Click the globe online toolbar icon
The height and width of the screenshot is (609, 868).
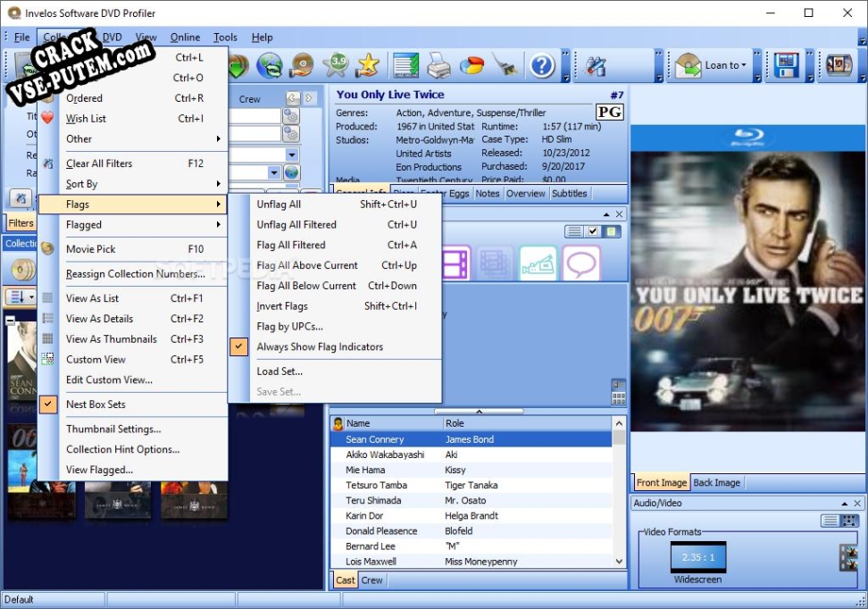[270, 65]
